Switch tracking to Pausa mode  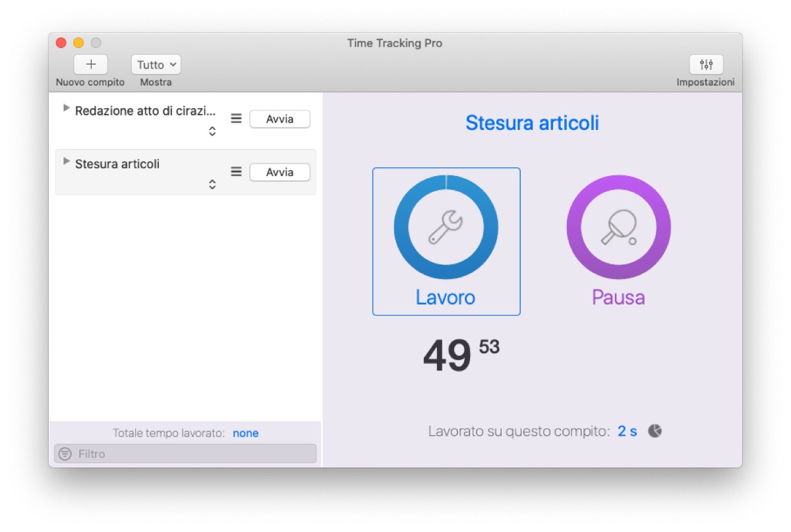(618, 241)
